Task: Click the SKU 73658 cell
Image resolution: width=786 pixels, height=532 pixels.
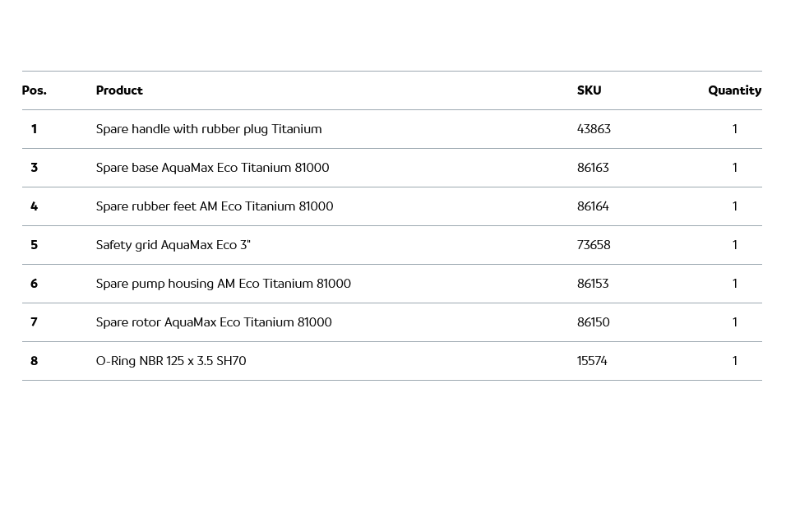Action: [x=594, y=245]
